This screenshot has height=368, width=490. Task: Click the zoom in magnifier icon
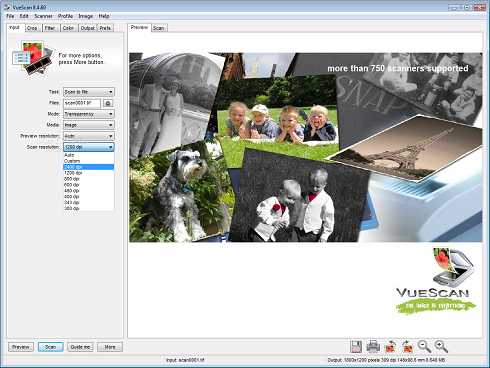(x=441, y=347)
